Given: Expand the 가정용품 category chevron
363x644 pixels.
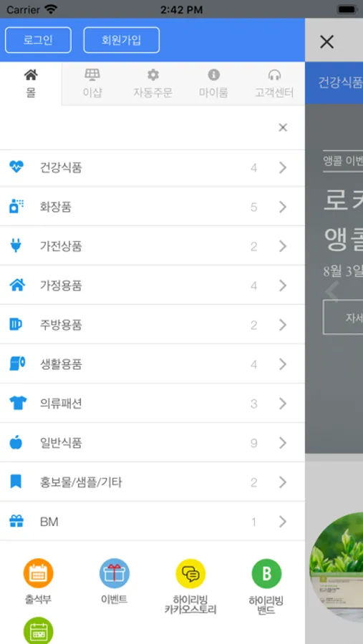Looking at the screenshot, I should pos(283,286).
